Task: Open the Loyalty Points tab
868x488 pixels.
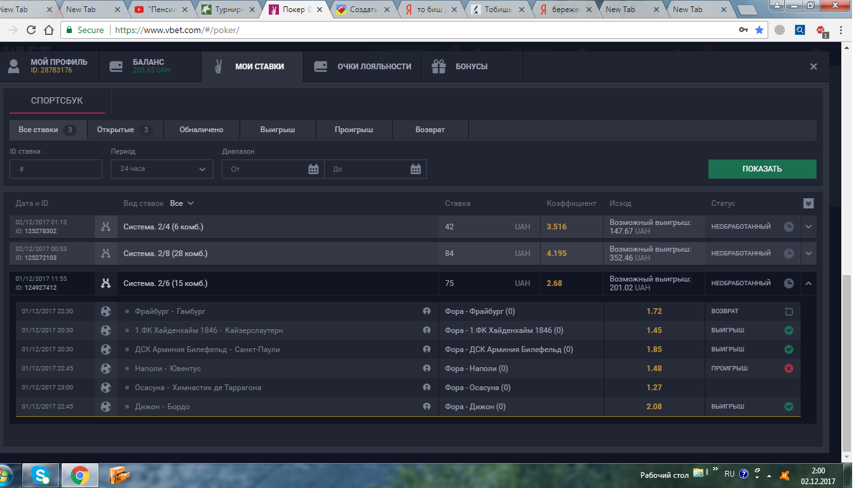Action: (x=362, y=66)
